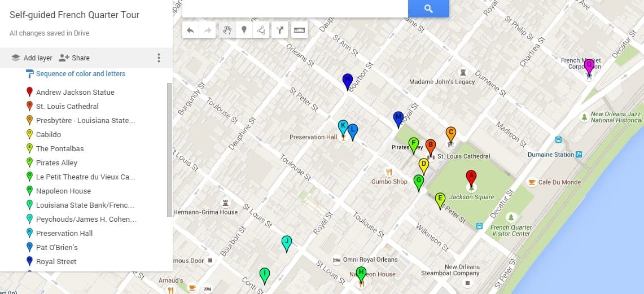Select the hand pan tool
The width and height of the screenshot is (644, 294).
[227, 30]
